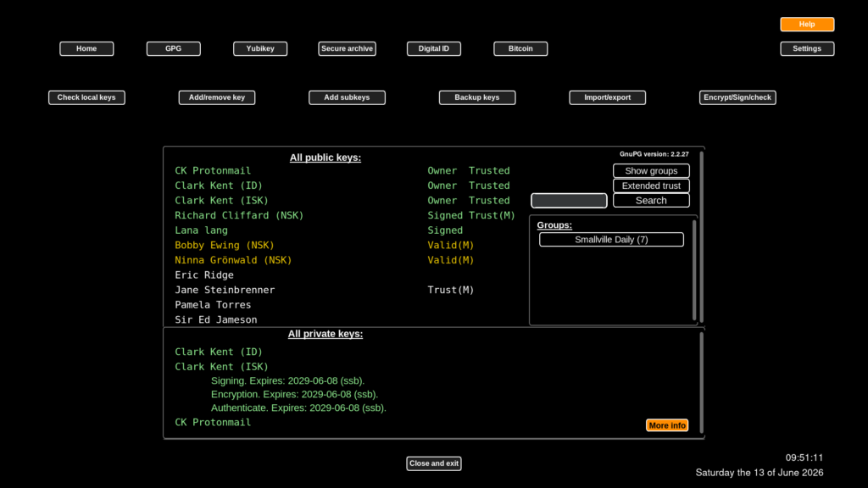
Task: Select Bobby Ewing (NSK) key
Action: click(224, 245)
